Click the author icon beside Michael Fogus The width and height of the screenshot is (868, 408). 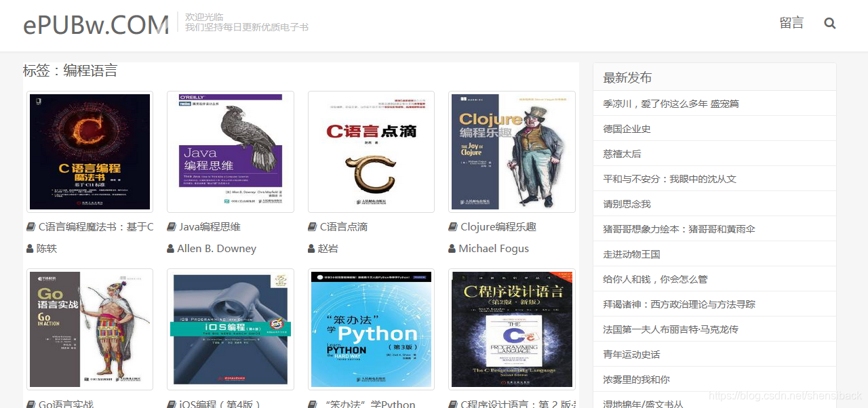tap(451, 248)
